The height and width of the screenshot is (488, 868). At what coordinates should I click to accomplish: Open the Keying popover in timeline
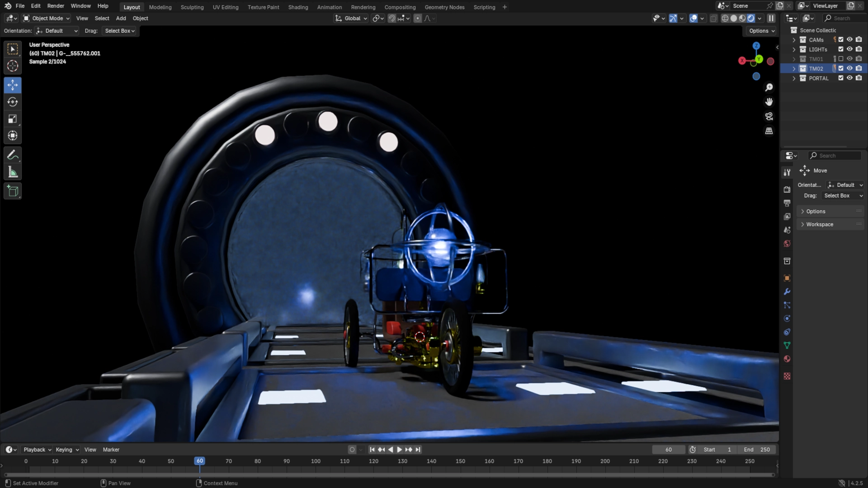pos(67,450)
